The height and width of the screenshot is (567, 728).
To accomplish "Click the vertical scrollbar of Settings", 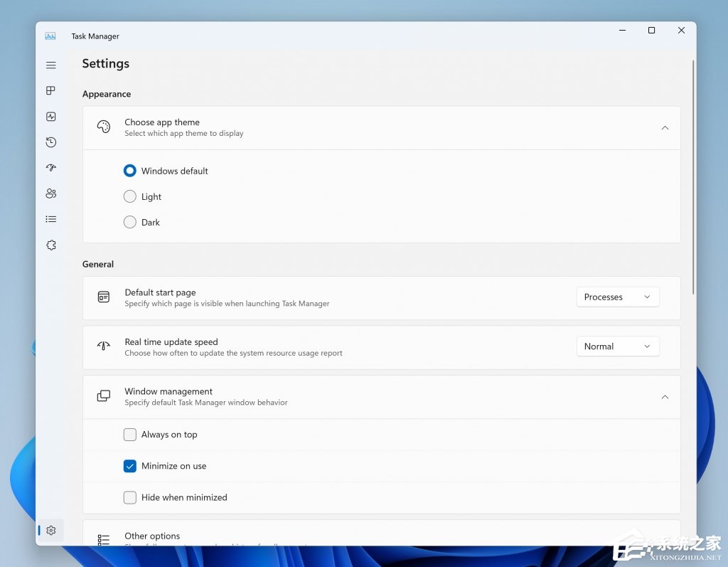I will [693, 178].
